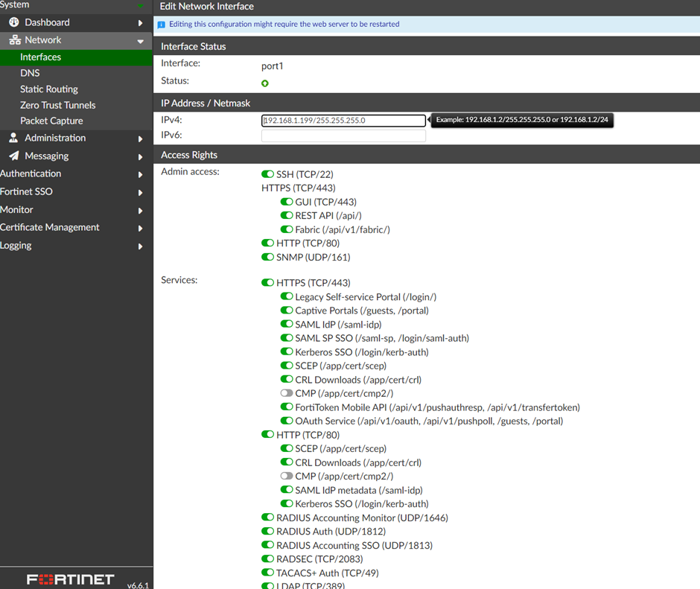Open the Fortinet SSO section
Image resolution: width=700 pixels, height=589 pixels.
click(x=26, y=191)
